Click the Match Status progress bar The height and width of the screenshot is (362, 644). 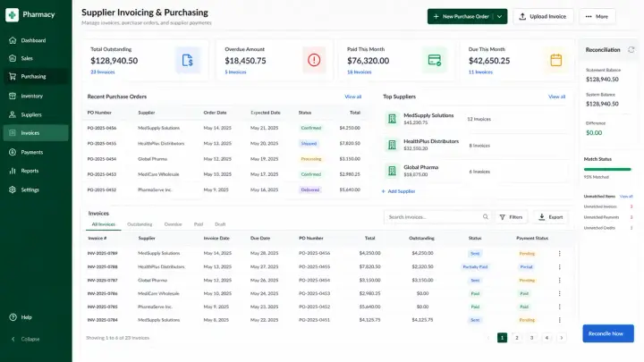pos(607,169)
